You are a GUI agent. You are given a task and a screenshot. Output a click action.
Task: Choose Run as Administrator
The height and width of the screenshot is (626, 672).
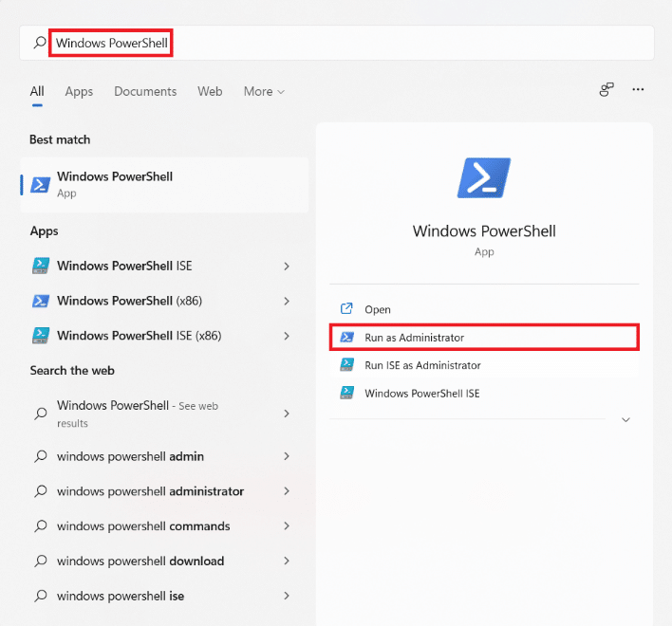(414, 338)
